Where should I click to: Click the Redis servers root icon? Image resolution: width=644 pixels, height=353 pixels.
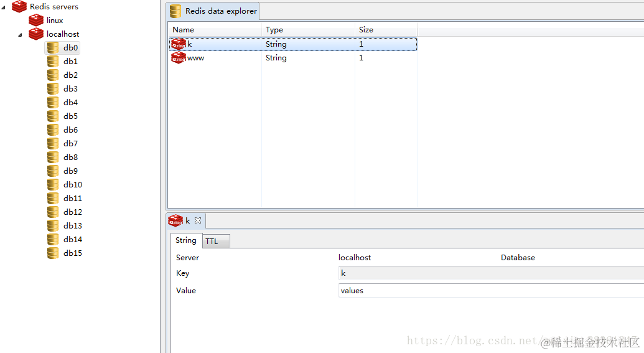pos(19,7)
